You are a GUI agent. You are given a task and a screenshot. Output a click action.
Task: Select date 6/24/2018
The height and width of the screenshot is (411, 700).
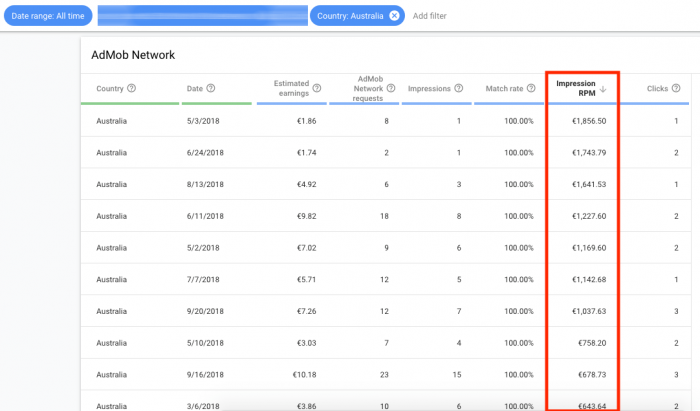(205, 153)
